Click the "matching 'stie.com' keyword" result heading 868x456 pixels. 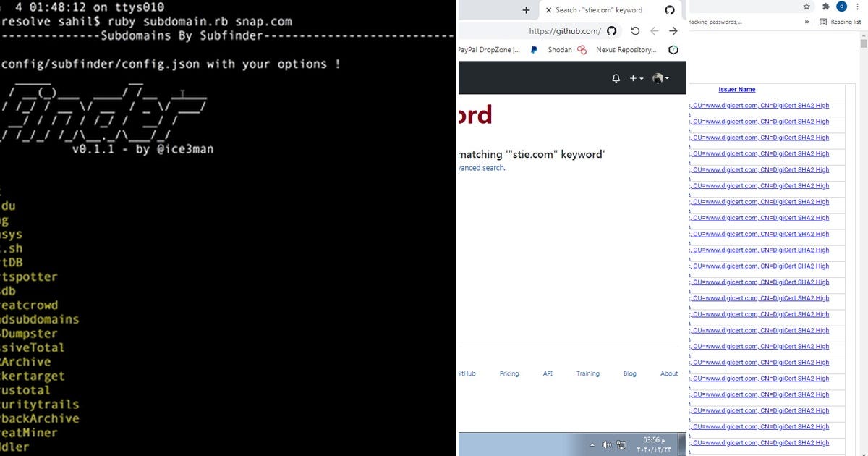(x=532, y=154)
